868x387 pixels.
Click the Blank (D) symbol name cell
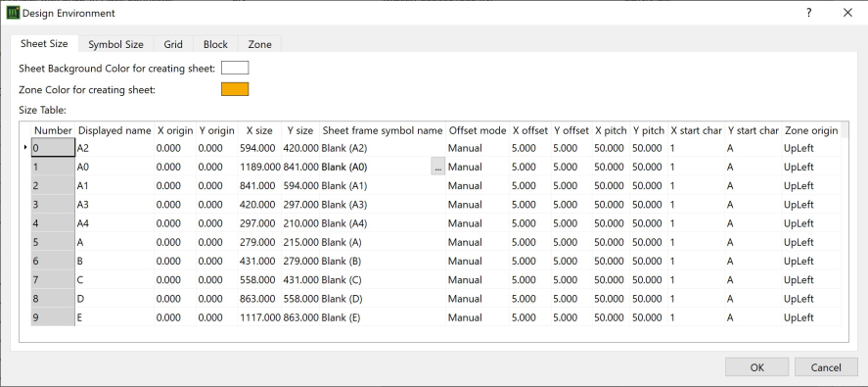383,299
